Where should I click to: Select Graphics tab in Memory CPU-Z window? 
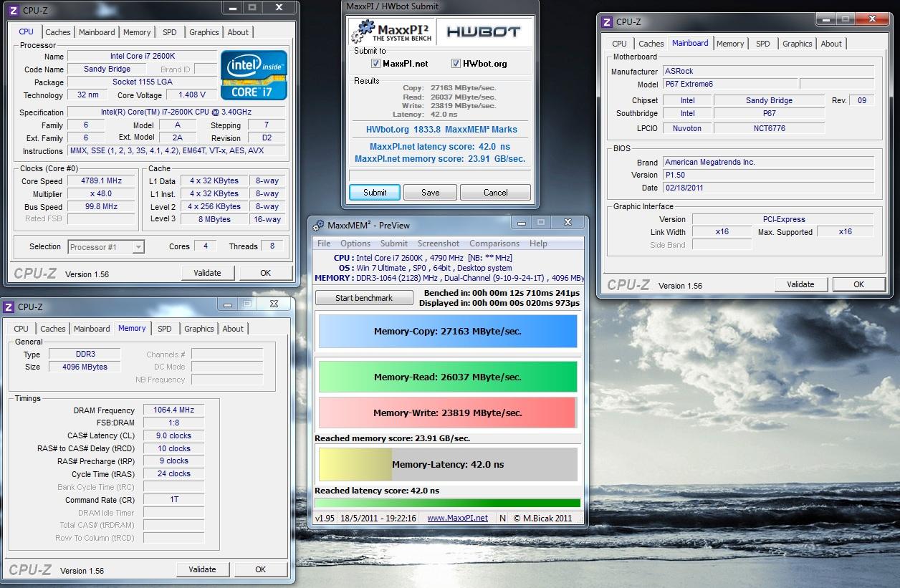[199, 329]
